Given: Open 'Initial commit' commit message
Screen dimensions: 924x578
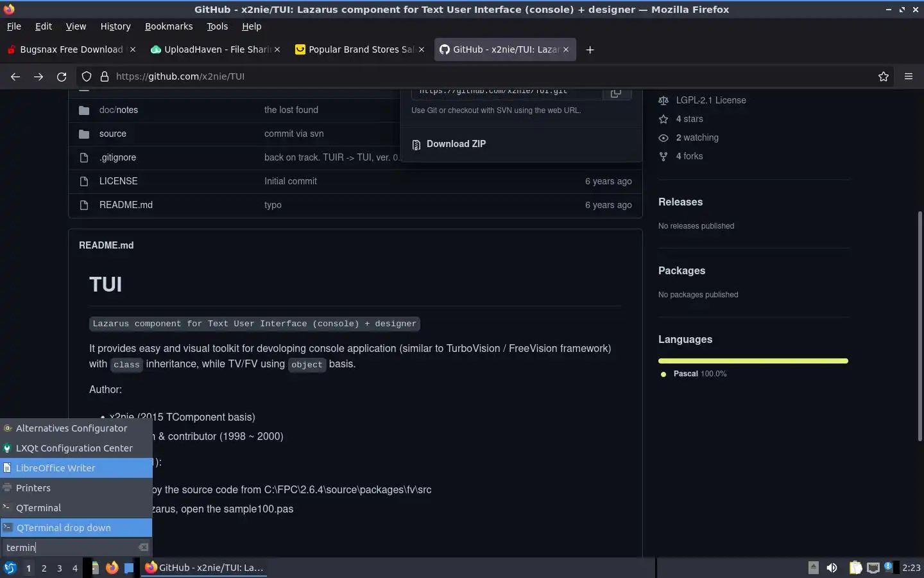Looking at the screenshot, I should click(x=291, y=181).
